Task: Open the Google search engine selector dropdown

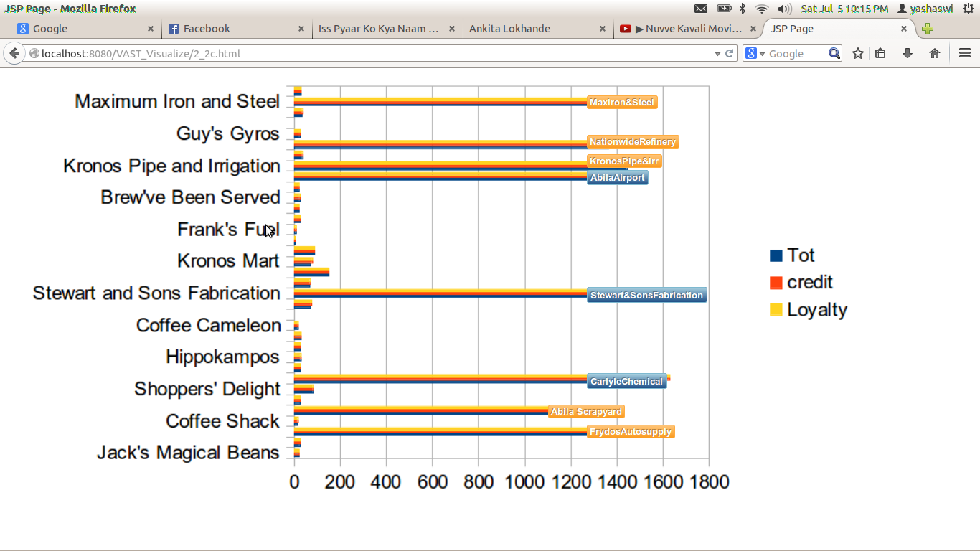Action: 755,54
